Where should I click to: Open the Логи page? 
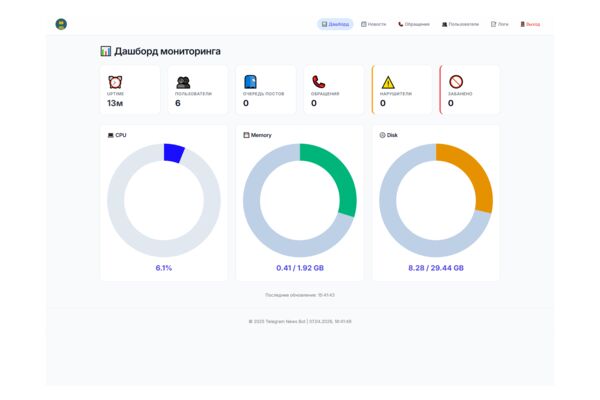[x=500, y=24]
